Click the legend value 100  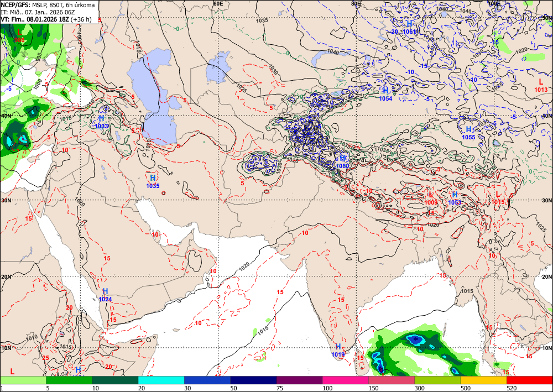(327, 388)
